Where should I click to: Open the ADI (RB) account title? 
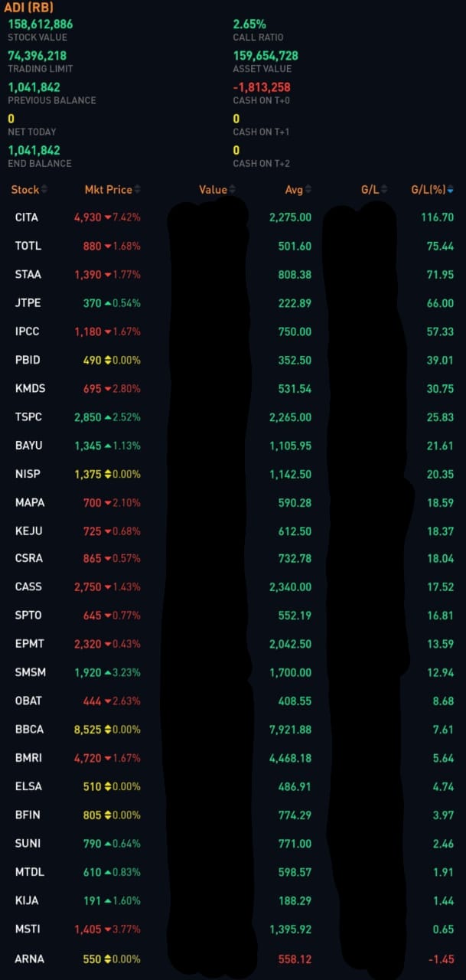click(28, 8)
